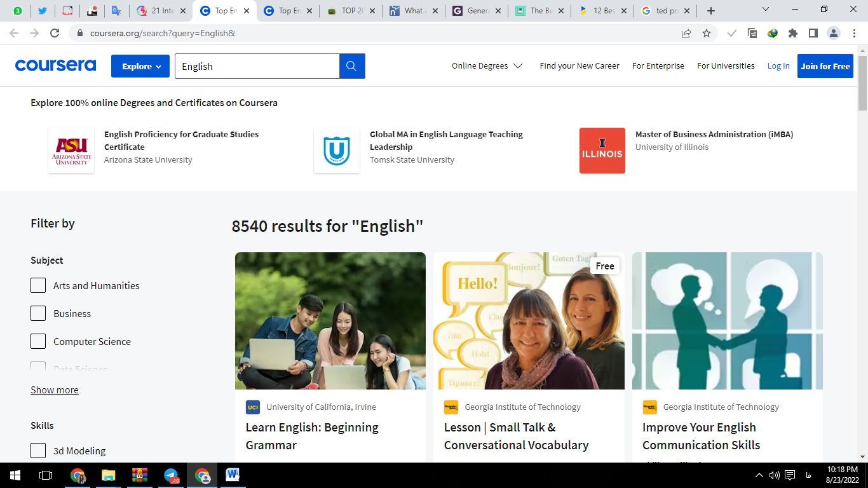Click the Arizona State University logo
Screen dimensions: 868x488
[71, 151]
